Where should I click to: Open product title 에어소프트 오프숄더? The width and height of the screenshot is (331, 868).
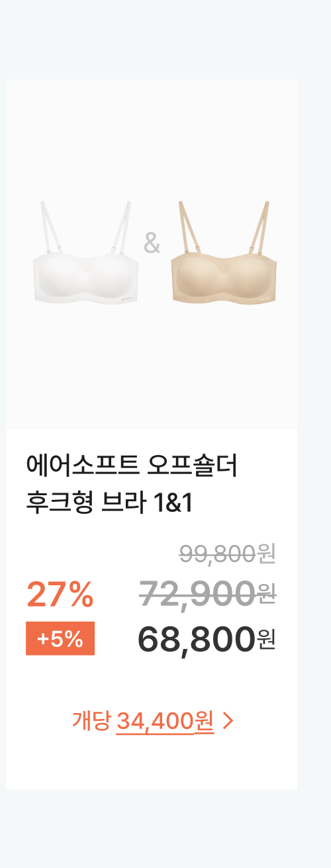click(x=131, y=465)
